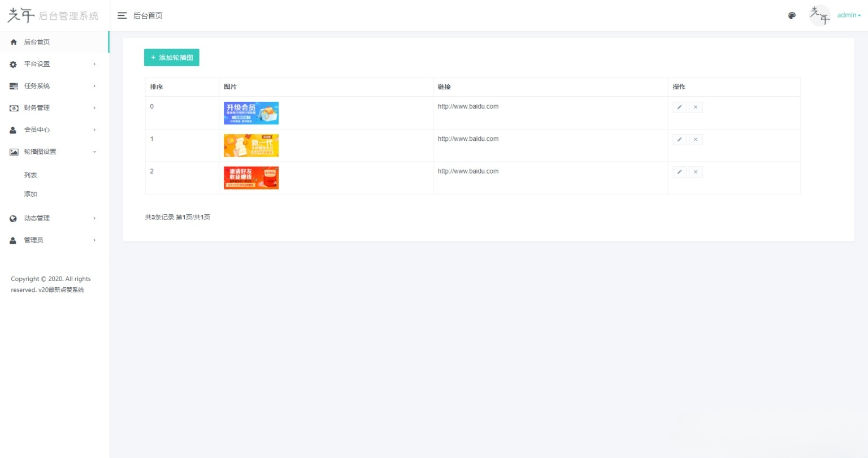
Task: Delete the banner in row 0
Action: coord(696,107)
